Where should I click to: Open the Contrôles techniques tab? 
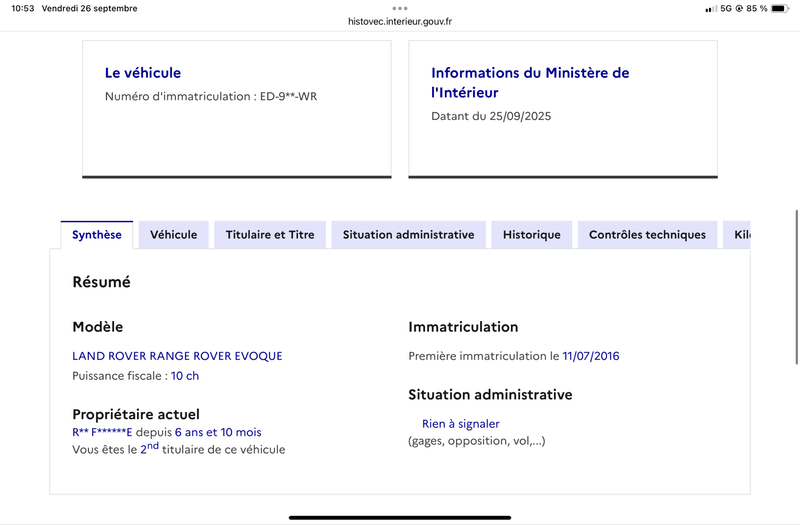click(647, 235)
